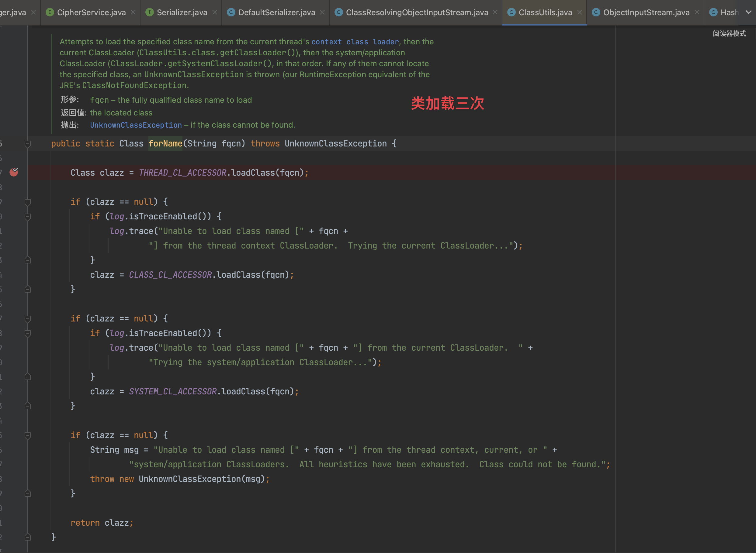The width and height of the screenshot is (756, 553).
Task: Click the 'return clazz;' statement
Action: tap(102, 523)
